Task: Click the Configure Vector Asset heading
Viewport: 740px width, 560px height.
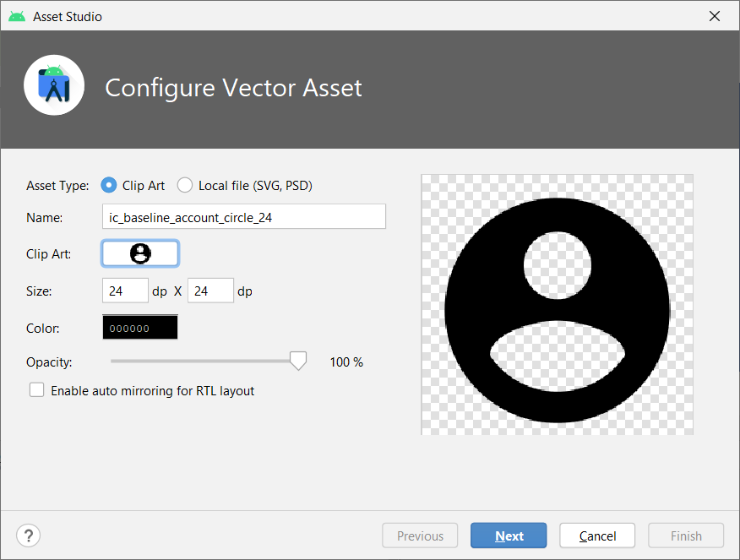Action: [x=233, y=88]
